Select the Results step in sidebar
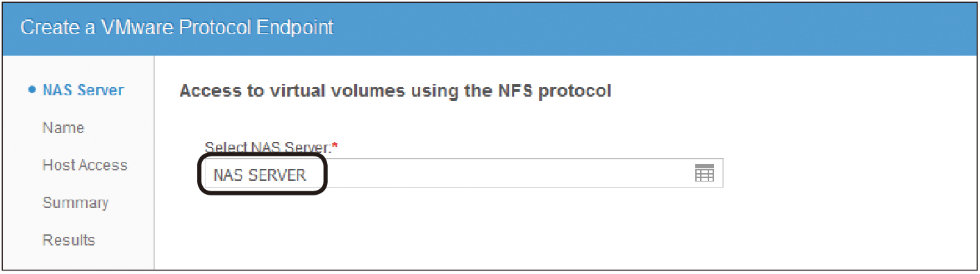 click(69, 241)
